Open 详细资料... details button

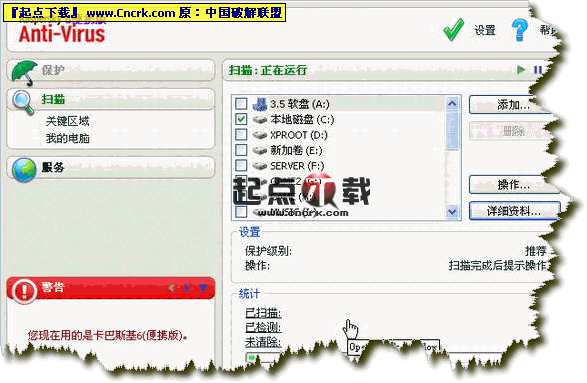pos(514,211)
